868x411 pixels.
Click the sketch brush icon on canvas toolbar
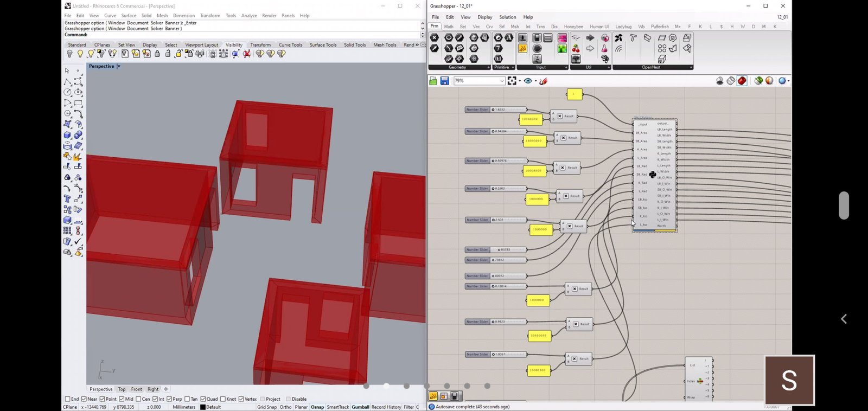(543, 81)
